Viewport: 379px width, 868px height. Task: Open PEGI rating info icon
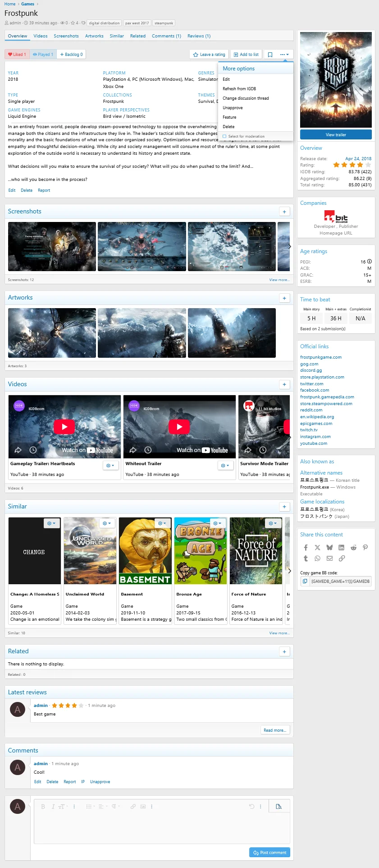point(370,262)
